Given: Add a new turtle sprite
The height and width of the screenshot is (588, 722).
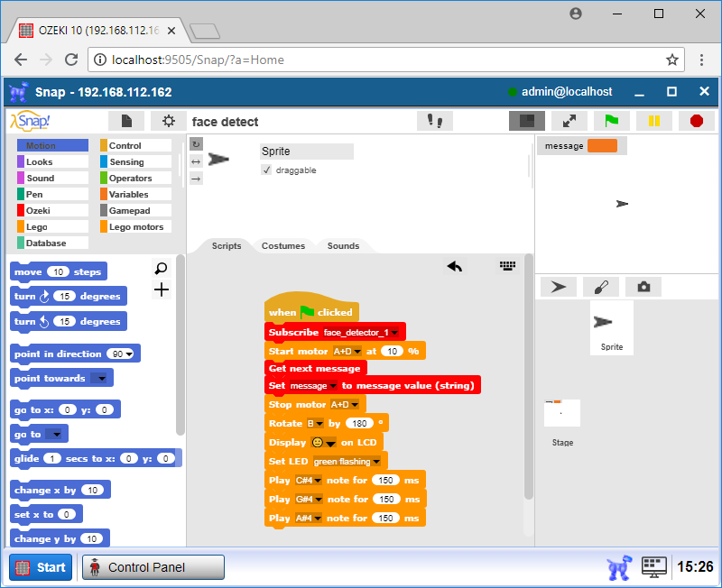Looking at the screenshot, I should pyautogui.click(x=558, y=287).
